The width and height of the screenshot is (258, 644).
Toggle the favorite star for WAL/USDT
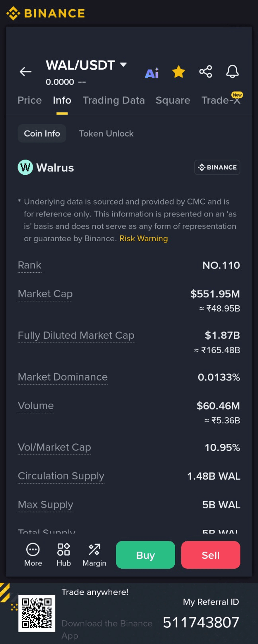(178, 72)
